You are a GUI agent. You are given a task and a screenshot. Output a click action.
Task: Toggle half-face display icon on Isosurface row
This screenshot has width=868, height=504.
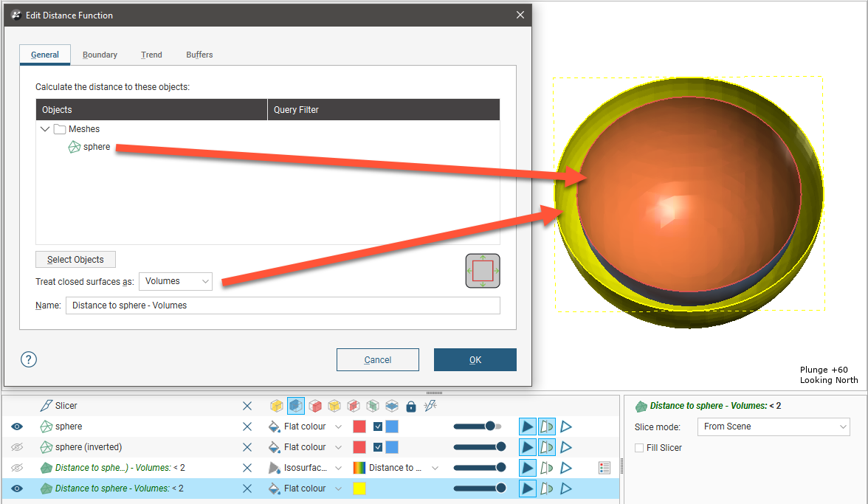point(547,468)
